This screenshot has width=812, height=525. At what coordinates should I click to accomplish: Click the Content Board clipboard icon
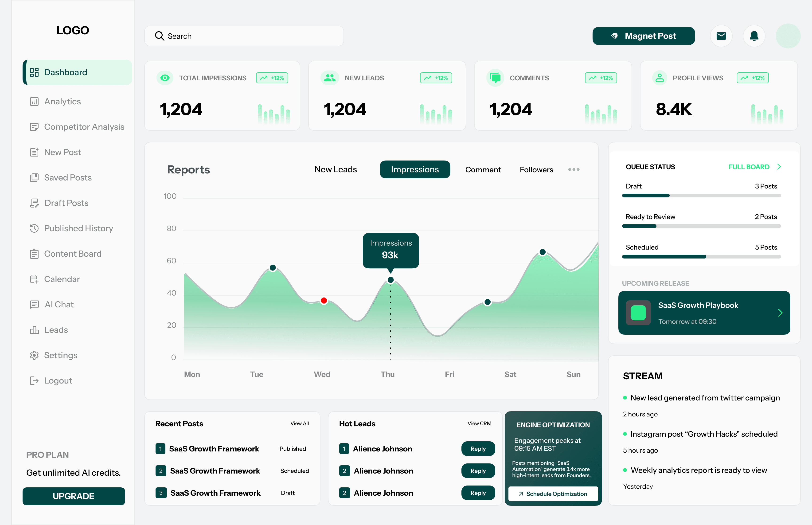pyautogui.click(x=34, y=254)
